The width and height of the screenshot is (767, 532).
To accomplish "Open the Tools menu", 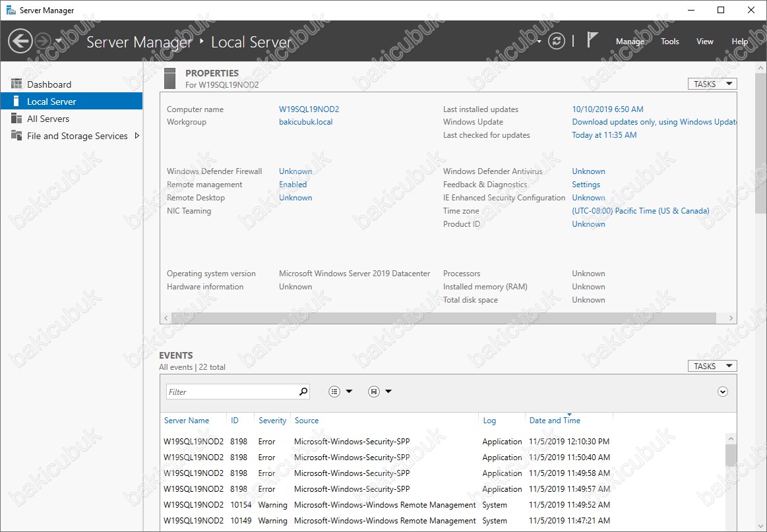I will [x=669, y=42].
